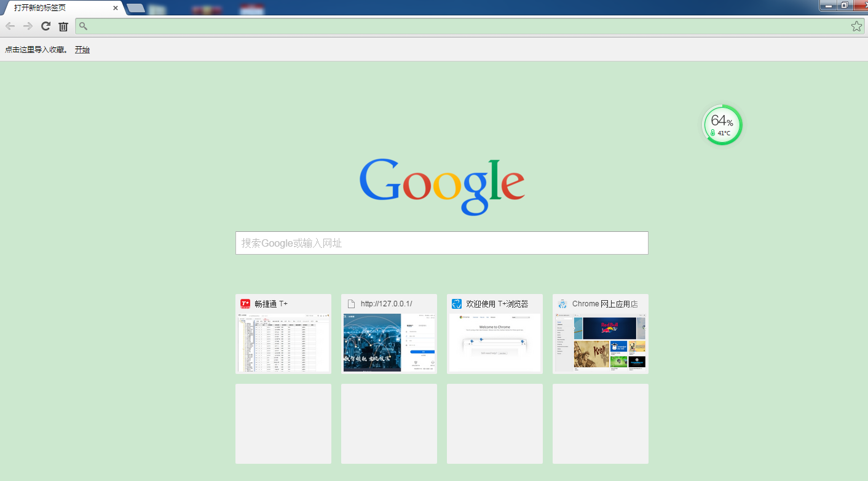
Task: Open the http://127.0.0.1/ login page thumbnail
Action: (x=389, y=343)
